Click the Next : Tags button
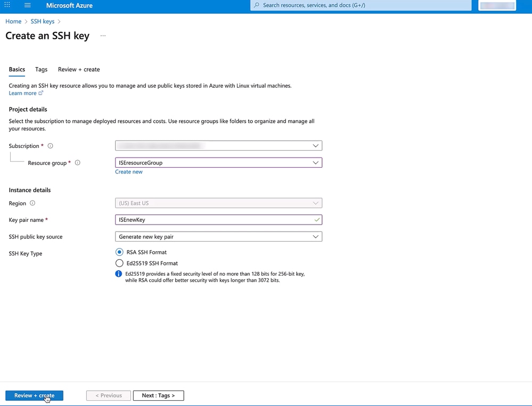The height and width of the screenshot is (406, 532). tap(158, 395)
